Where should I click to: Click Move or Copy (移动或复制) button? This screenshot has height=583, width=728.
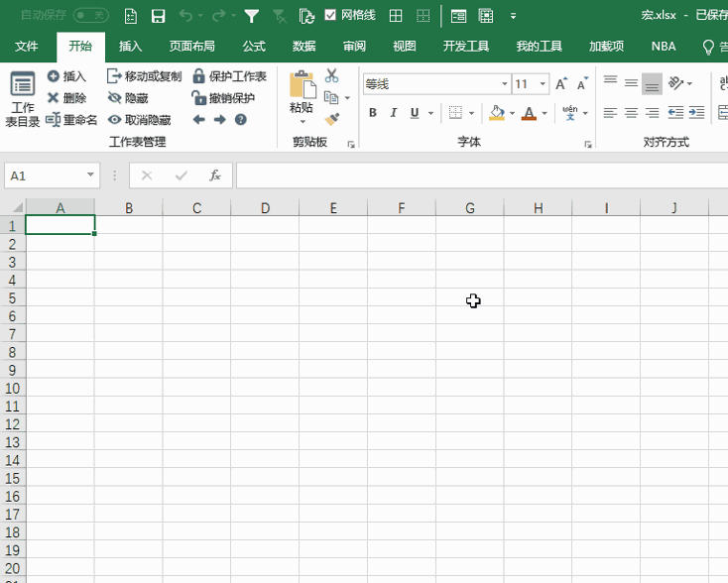coord(145,75)
